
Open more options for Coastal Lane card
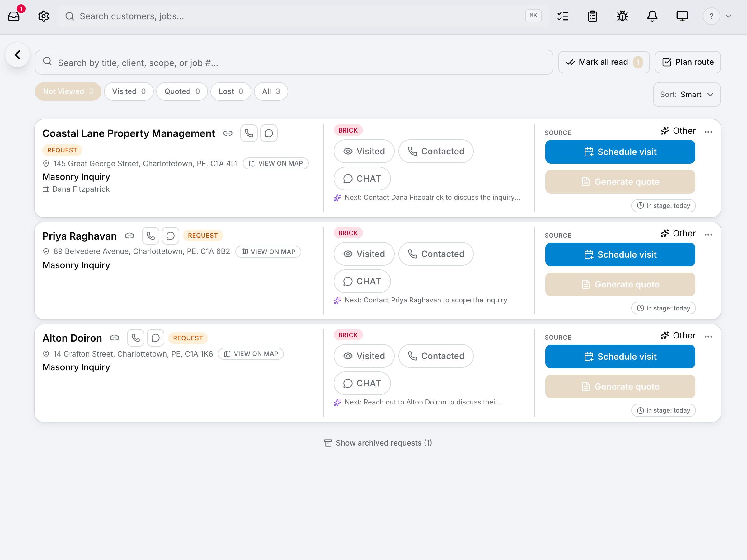[708, 132]
